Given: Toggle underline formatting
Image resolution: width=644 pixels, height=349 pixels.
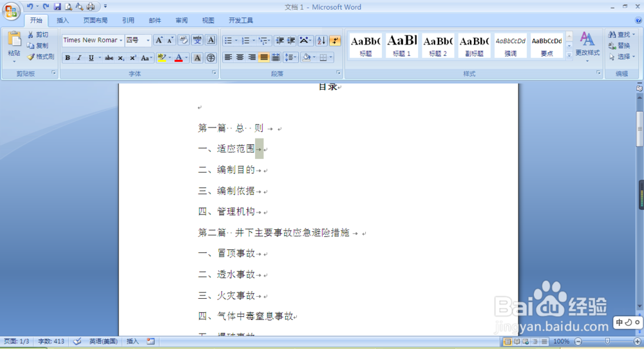Looking at the screenshot, I should (91, 58).
